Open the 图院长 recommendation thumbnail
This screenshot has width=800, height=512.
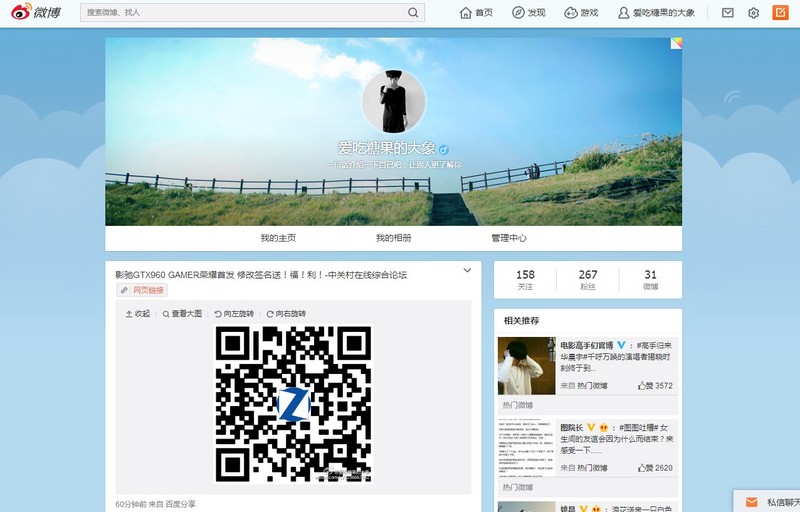(x=527, y=448)
